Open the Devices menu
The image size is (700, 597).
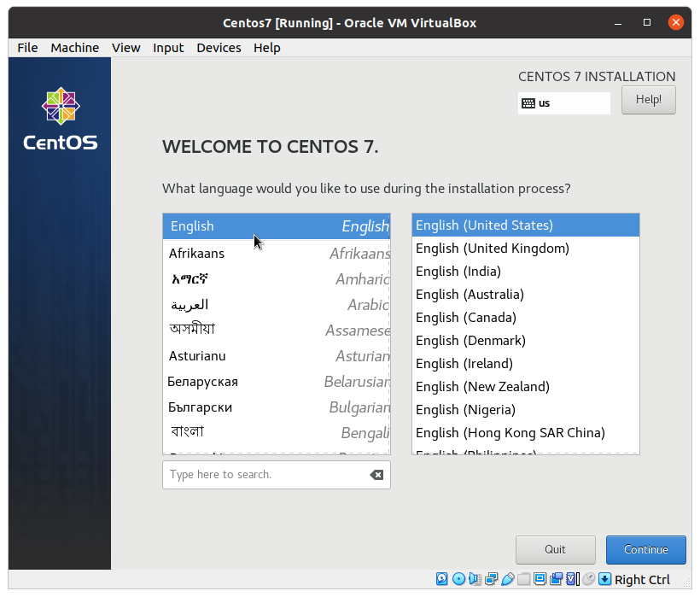point(219,48)
